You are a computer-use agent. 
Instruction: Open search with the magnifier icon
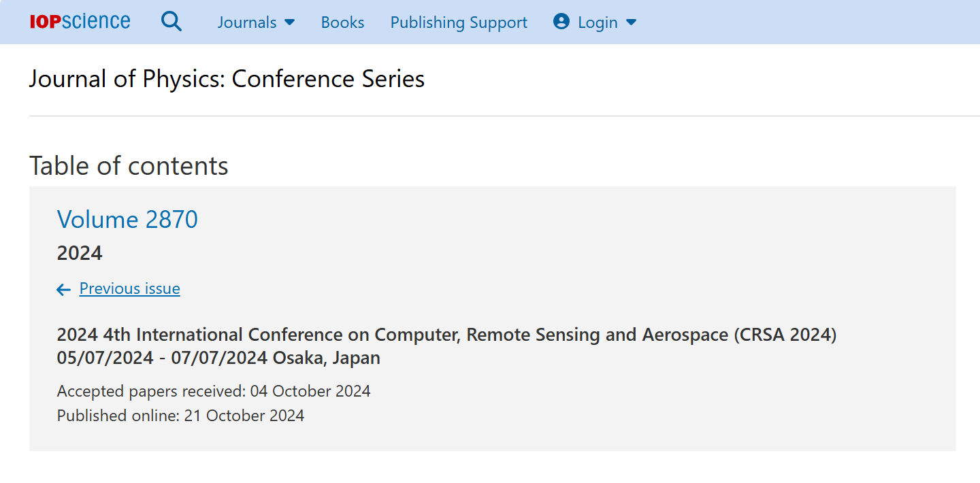point(171,22)
